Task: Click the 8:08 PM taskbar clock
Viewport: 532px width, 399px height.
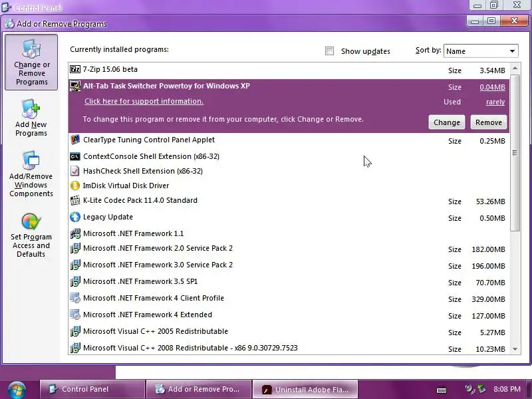Action: (x=507, y=389)
